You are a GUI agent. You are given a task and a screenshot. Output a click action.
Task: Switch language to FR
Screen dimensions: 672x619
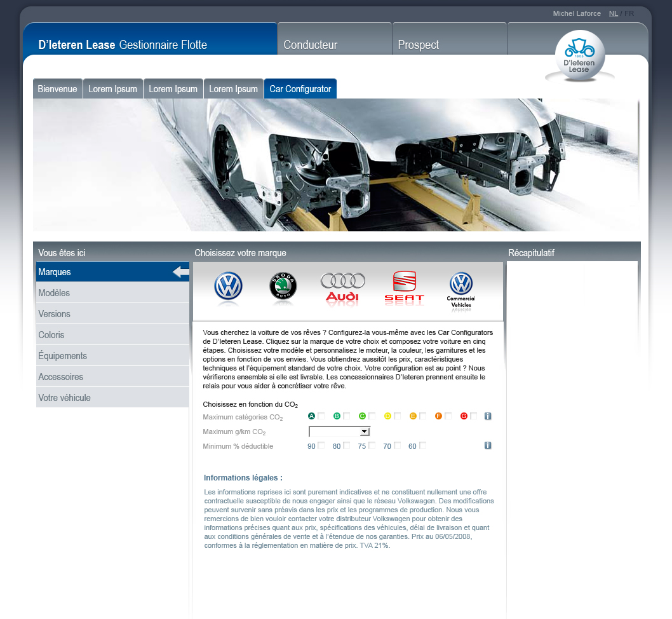click(x=629, y=14)
